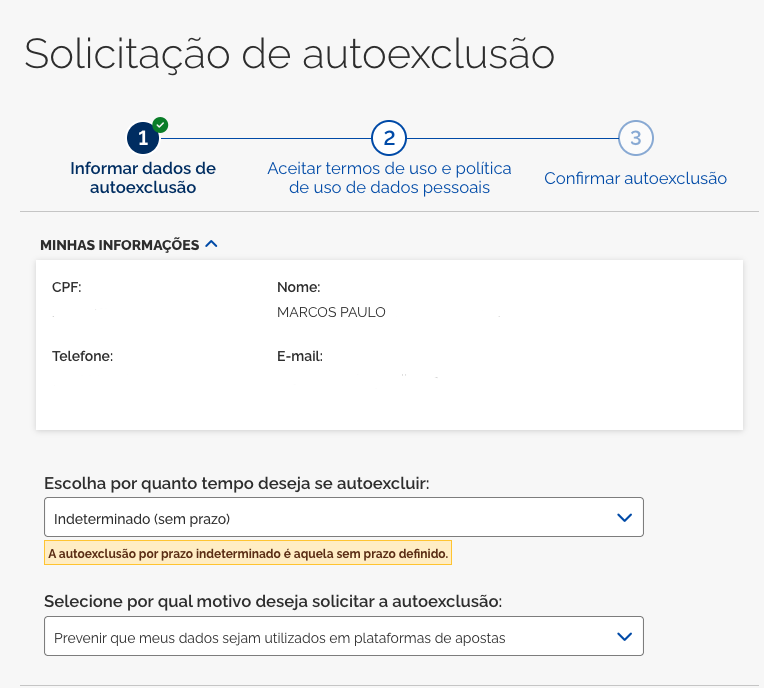764x688 pixels.
Task: Click the 'Telefone:' field label
Action: click(x=83, y=355)
